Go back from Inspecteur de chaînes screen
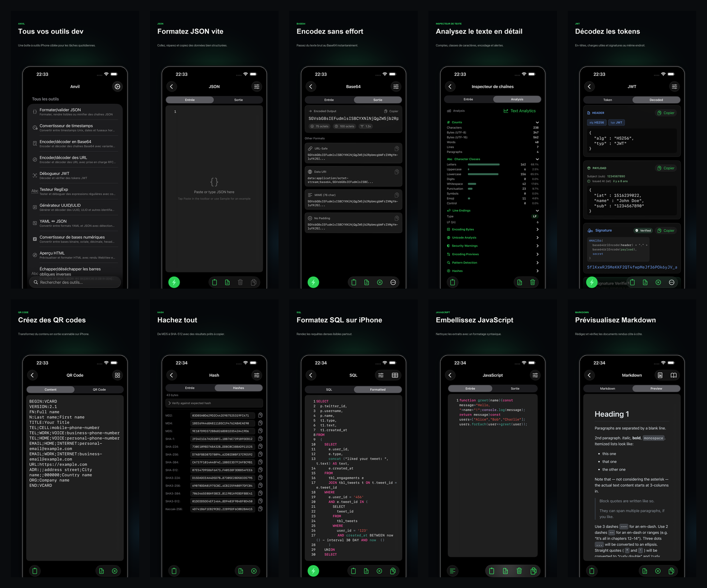This screenshot has width=707, height=588. point(450,87)
